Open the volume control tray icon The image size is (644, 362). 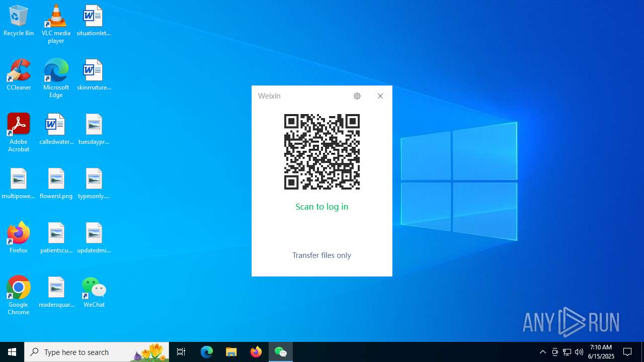click(x=579, y=352)
